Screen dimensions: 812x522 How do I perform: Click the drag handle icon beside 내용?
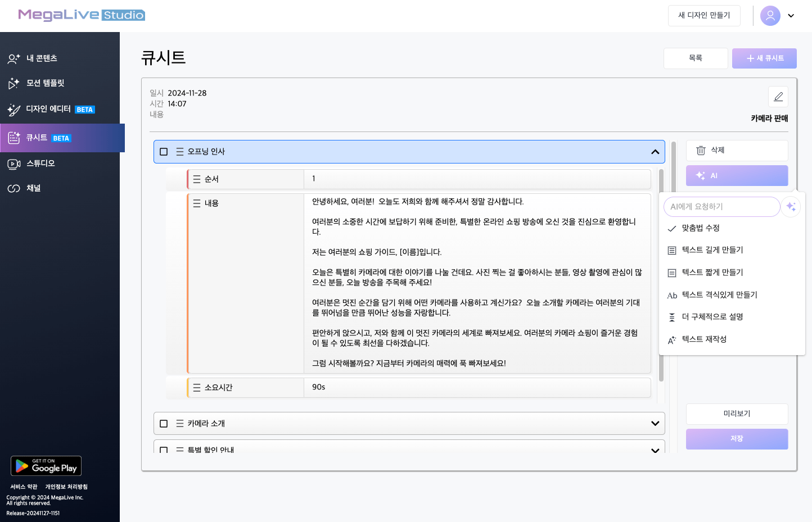(197, 203)
